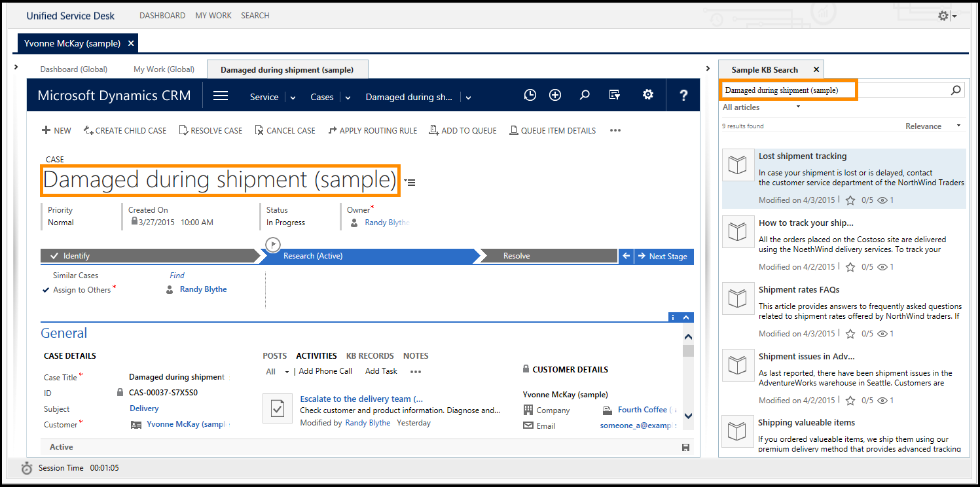Image resolution: width=980 pixels, height=487 pixels.
Task: Open the Fourth Coffee company link
Action: click(x=642, y=410)
